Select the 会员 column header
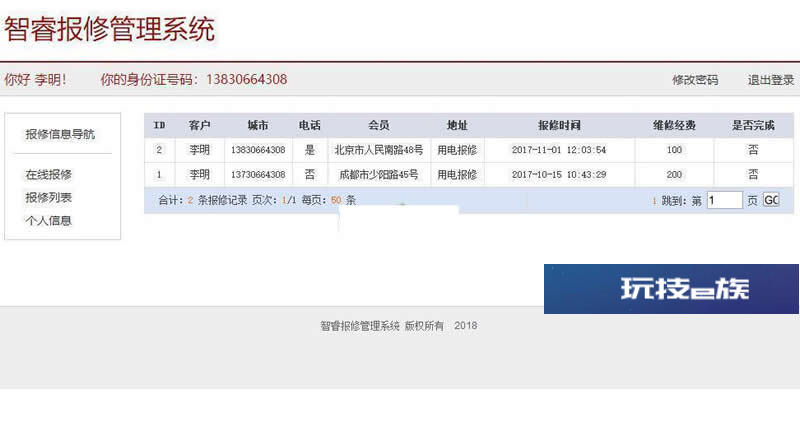Viewport: 800px width, 427px height. click(379, 125)
